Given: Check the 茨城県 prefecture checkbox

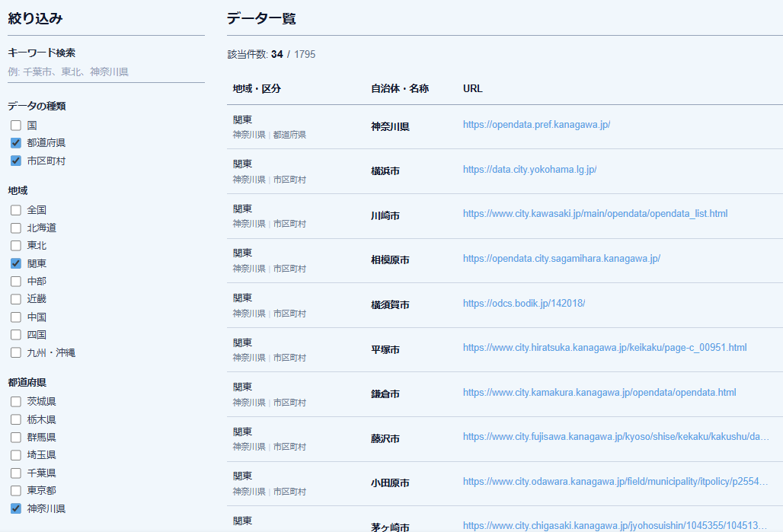Looking at the screenshot, I should 16,402.
